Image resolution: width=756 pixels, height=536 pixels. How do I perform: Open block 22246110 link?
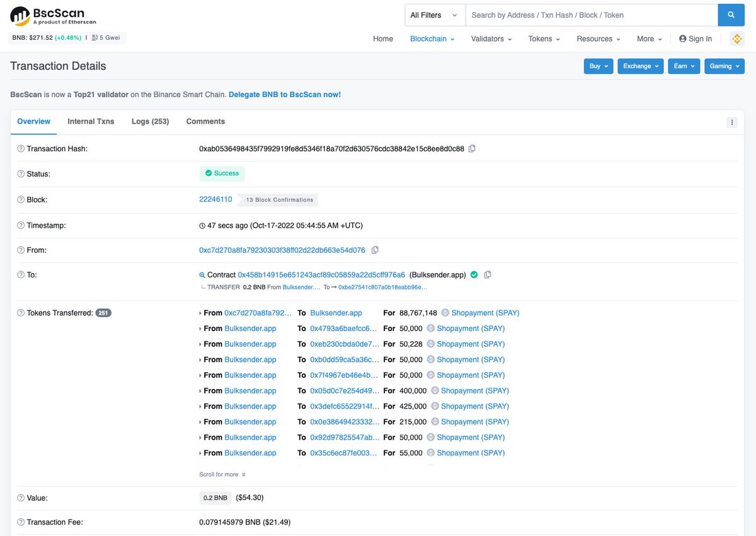pos(215,199)
